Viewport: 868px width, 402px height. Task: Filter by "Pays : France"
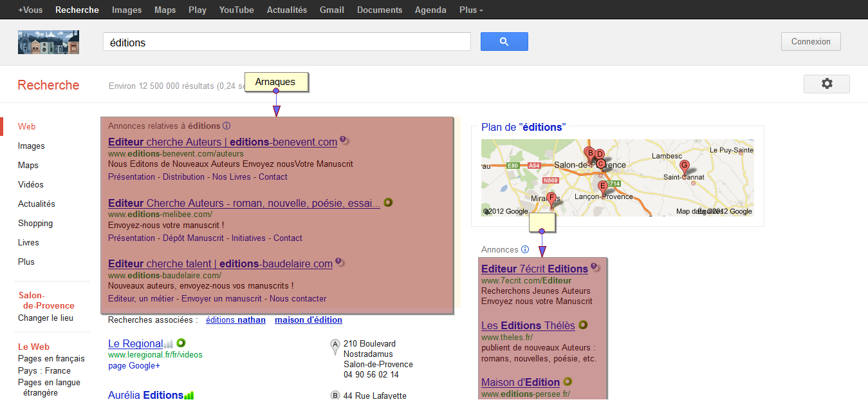(x=44, y=371)
